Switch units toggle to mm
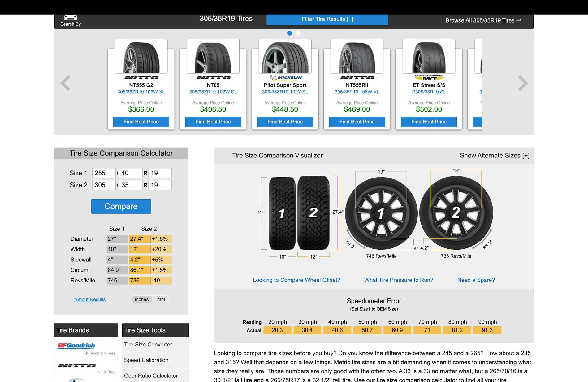 (161, 299)
